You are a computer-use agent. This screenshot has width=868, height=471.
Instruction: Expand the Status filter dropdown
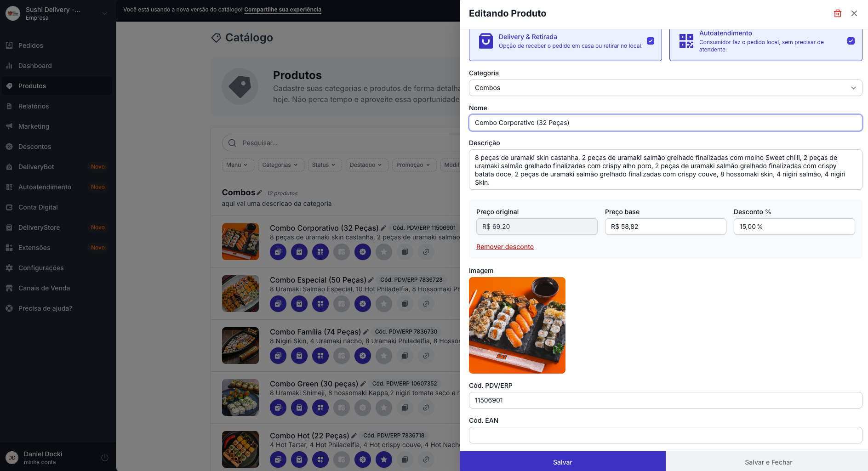point(324,165)
